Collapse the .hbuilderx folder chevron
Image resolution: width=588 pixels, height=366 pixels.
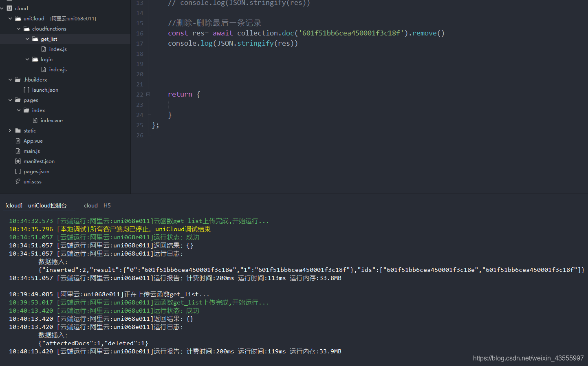coord(10,79)
